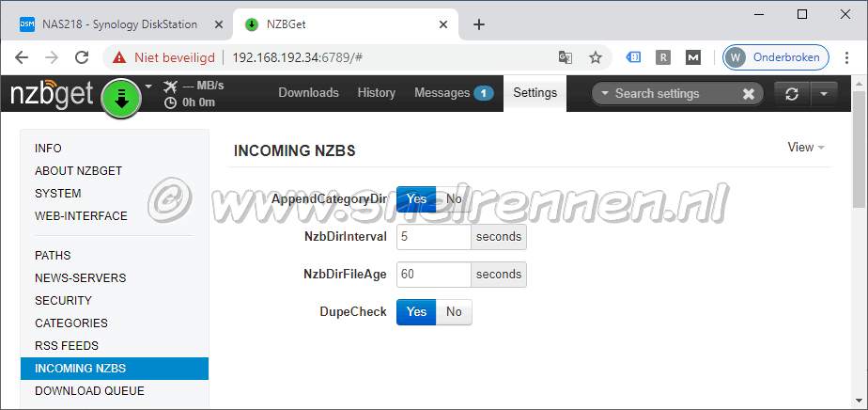The height and width of the screenshot is (410, 868).
Task: Close the NAS218 Synology DiskStation tab
Action: (x=218, y=24)
